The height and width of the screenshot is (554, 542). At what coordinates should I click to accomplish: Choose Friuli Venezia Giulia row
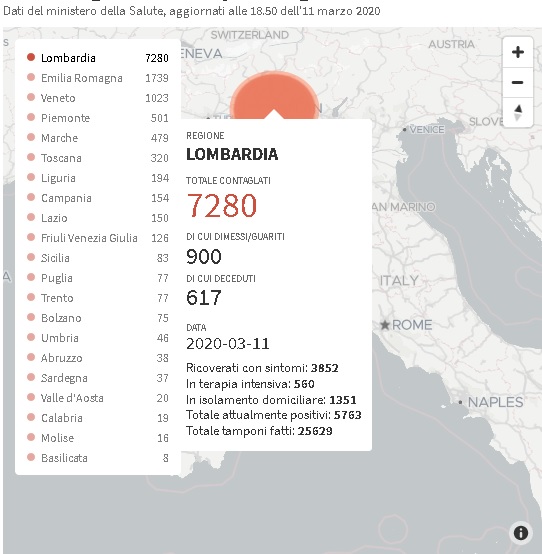point(98,238)
